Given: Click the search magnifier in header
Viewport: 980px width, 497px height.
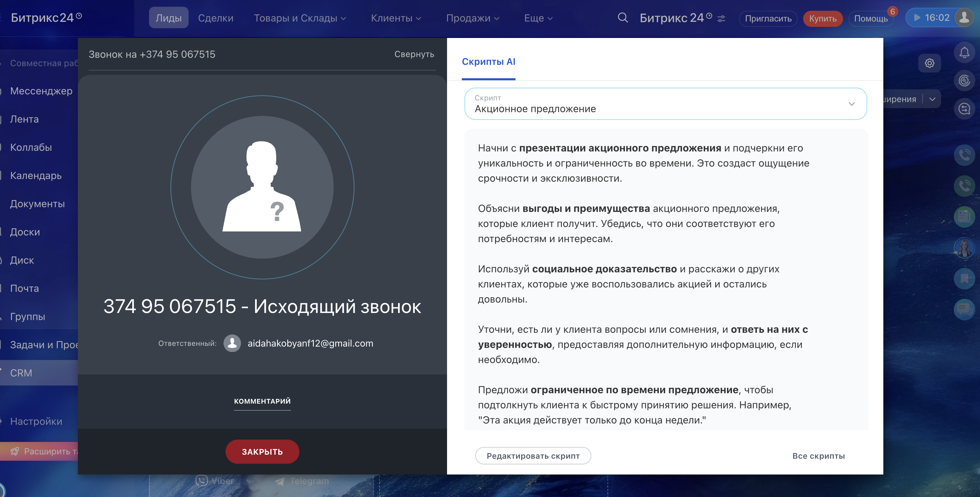Looking at the screenshot, I should [x=622, y=18].
